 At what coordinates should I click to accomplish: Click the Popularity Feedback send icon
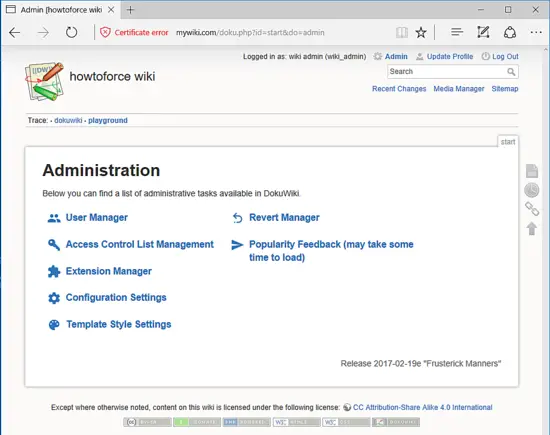(x=237, y=245)
